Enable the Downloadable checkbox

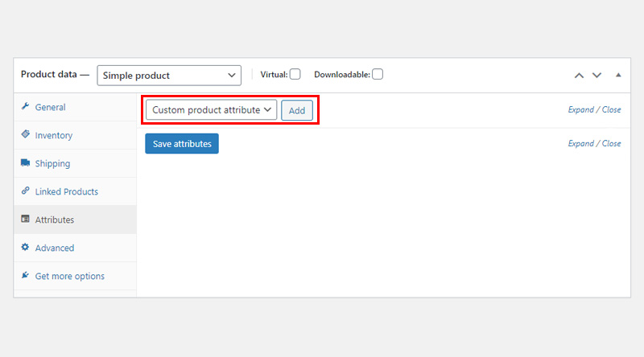click(x=378, y=74)
